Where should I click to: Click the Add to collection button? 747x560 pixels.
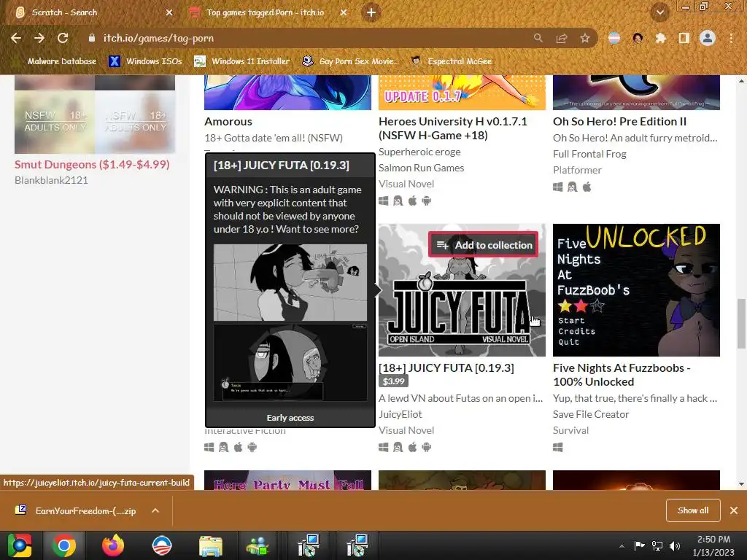tap(483, 245)
